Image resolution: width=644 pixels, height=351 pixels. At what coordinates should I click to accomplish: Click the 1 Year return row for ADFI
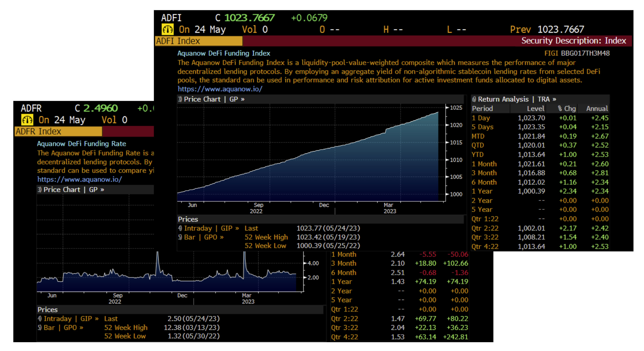pyautogui.click(x=482, y=191)
